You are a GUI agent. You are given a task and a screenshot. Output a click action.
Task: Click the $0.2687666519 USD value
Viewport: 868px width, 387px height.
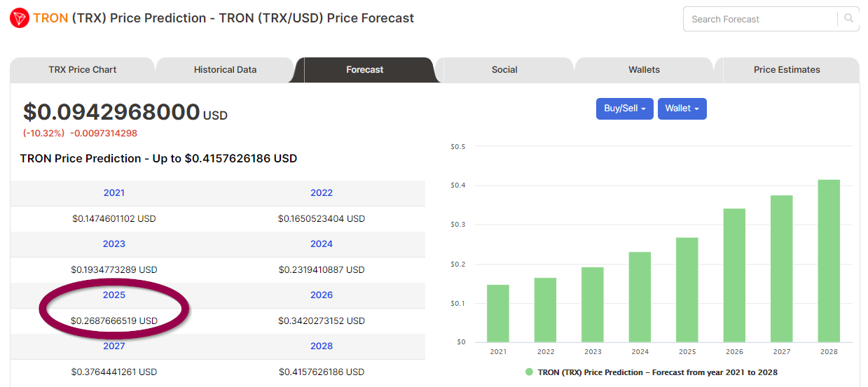[x=114, y=321]
